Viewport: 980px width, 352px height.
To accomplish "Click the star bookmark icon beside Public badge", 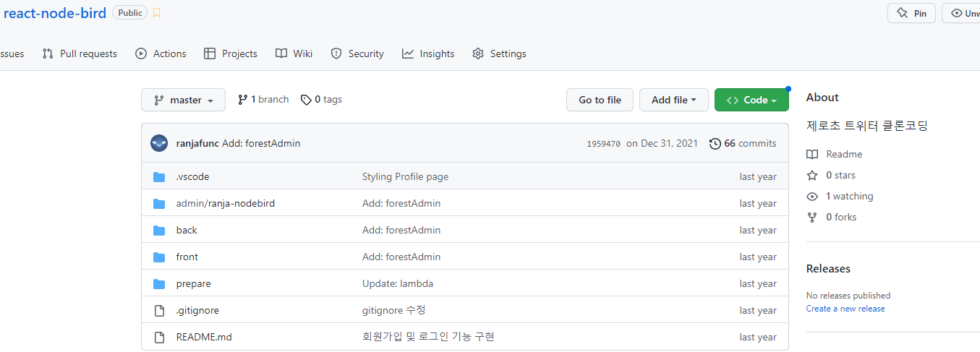I will 157,13.
